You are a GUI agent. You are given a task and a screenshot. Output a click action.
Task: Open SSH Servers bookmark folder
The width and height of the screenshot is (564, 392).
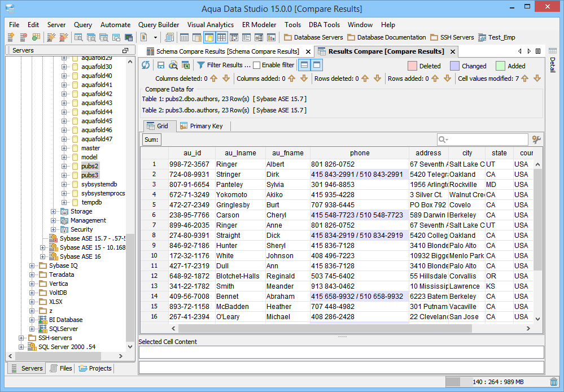coord(452,37)
